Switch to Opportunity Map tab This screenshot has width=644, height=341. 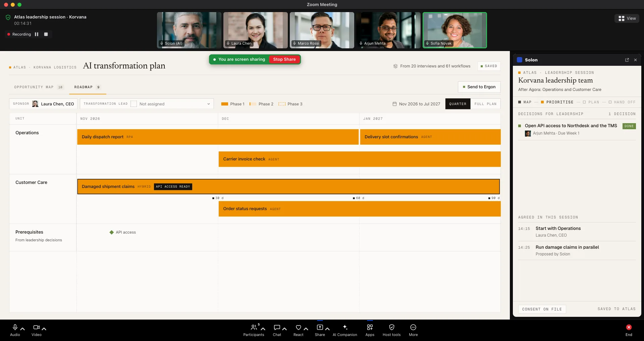[x=39, y=87]
